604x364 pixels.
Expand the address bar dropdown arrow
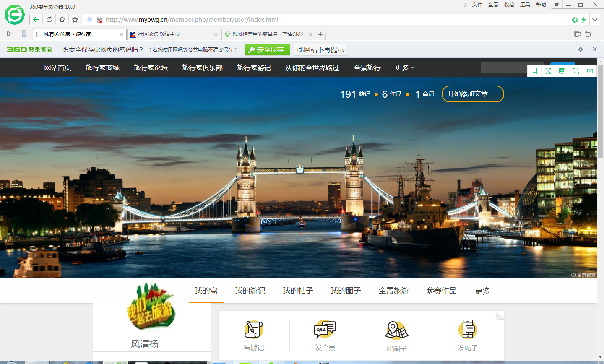point(595,20)
